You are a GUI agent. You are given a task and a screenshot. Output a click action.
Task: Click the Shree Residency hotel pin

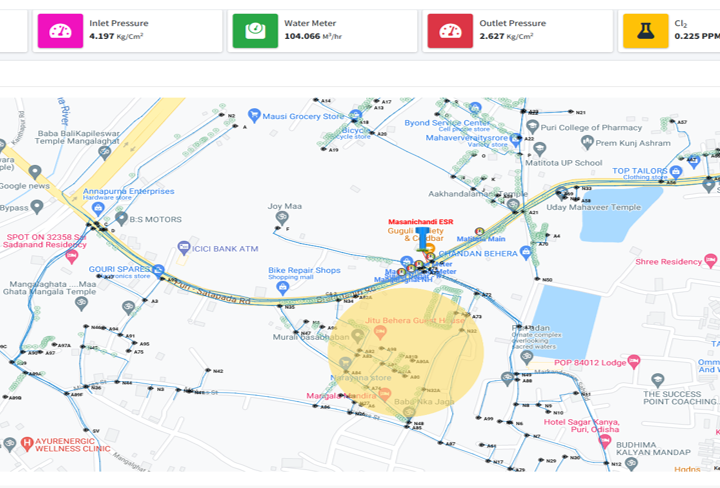click(x=627, y=263)
